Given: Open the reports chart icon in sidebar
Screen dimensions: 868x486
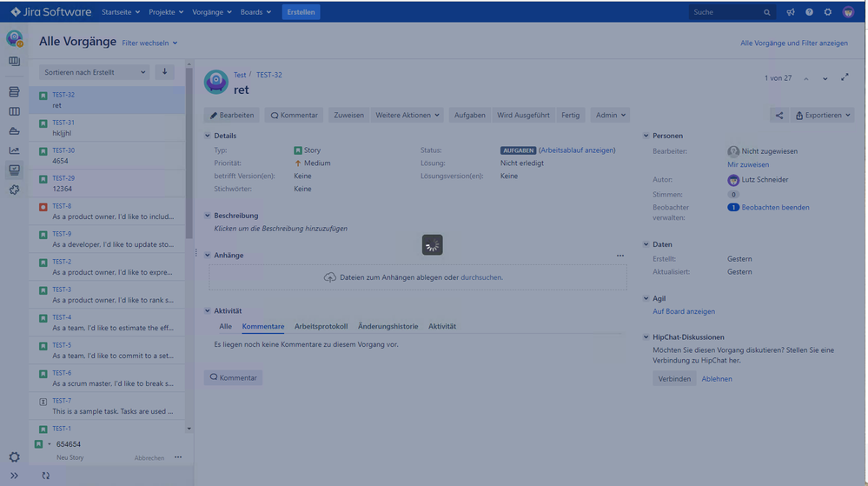Looking at the screenshot, I should [x=15, y=150].
